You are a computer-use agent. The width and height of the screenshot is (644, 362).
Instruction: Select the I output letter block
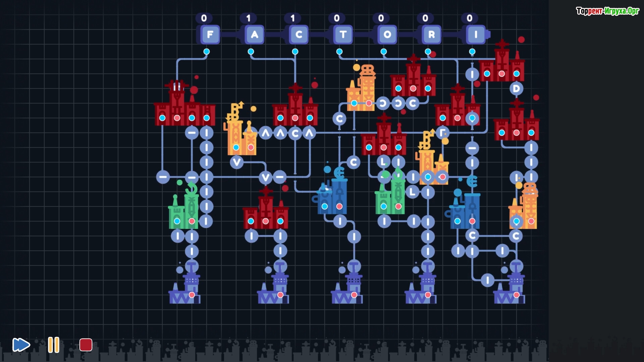click(x=476, y=35)
